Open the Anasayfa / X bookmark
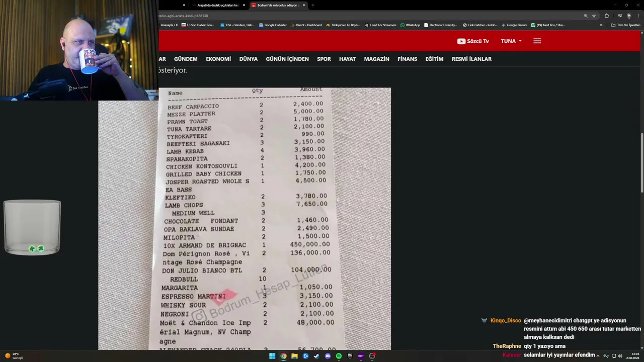 pos(169,25)
